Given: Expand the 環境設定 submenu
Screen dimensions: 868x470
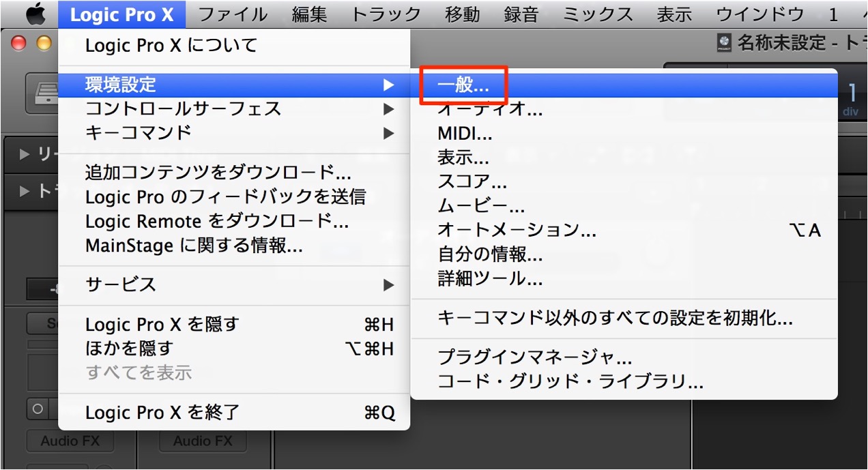Looking at the screenshot, I should 234,85.
